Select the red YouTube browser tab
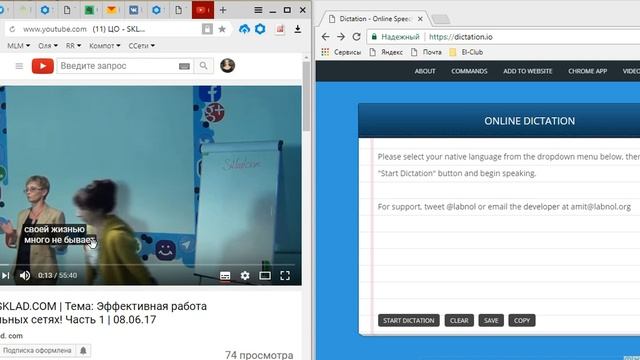 coord(203,10)
